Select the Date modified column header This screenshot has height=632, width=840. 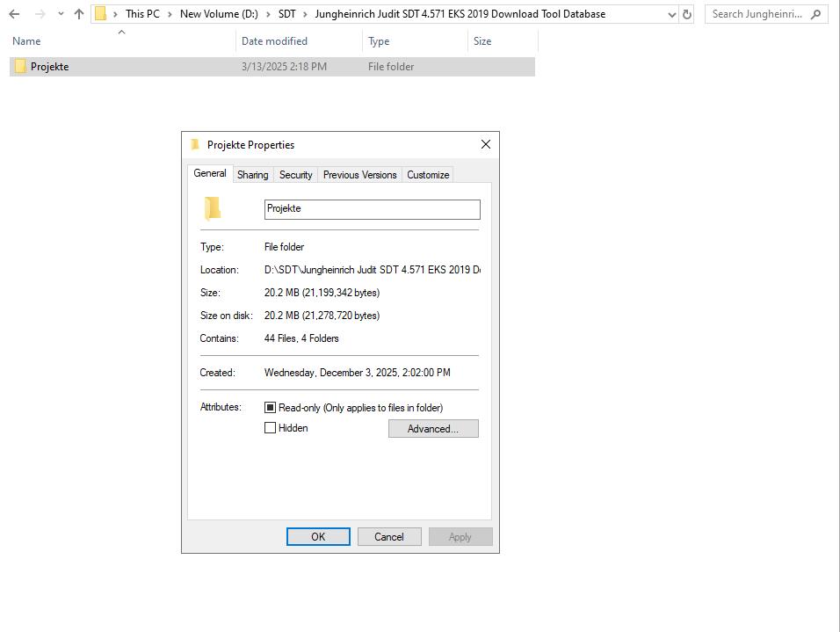pyautogui.click(x=274, y=40)
